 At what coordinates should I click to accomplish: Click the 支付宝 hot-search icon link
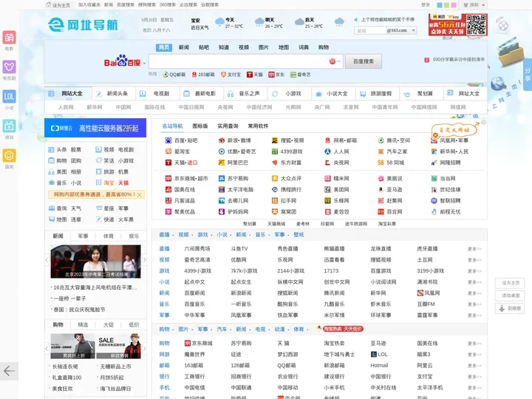223,75
